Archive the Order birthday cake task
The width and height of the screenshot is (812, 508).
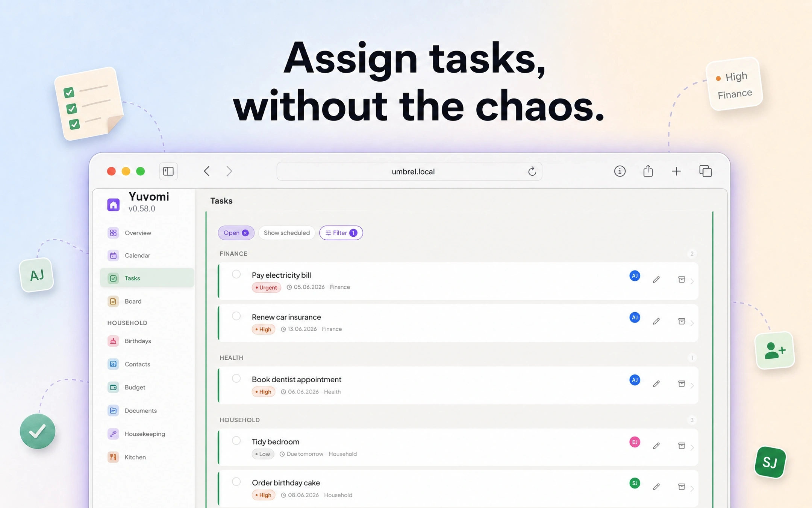[x=681, y=487]
